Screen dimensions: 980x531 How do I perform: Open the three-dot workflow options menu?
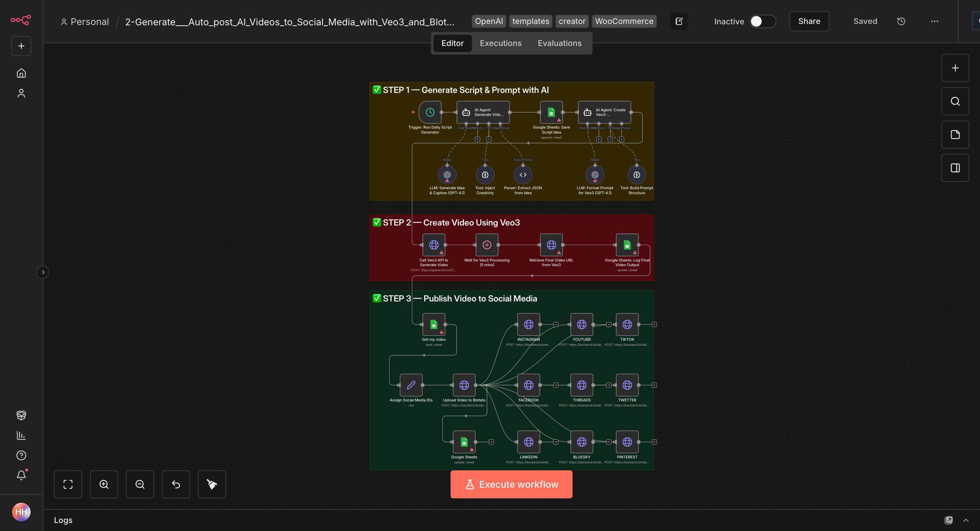point(934,21)
